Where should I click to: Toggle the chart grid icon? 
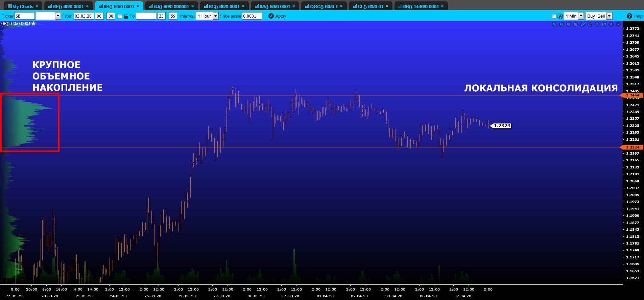click(x=576, y=24)
